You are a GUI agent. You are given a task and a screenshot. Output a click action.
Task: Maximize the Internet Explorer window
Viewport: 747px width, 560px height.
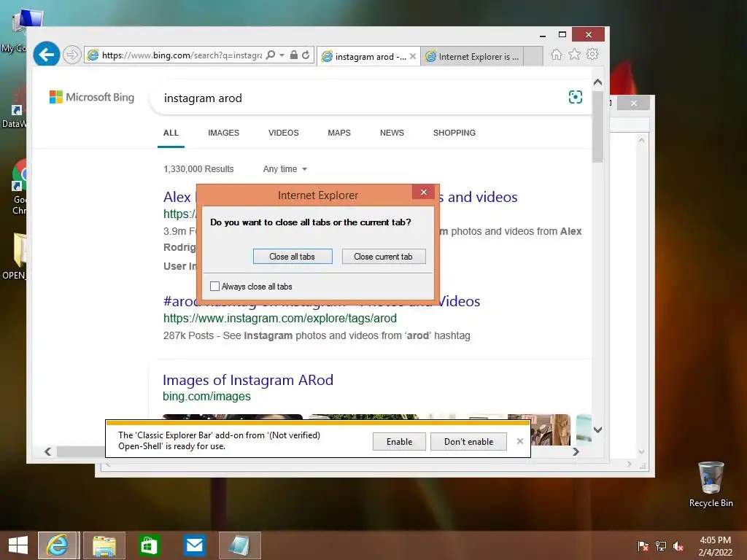(562, 34)
